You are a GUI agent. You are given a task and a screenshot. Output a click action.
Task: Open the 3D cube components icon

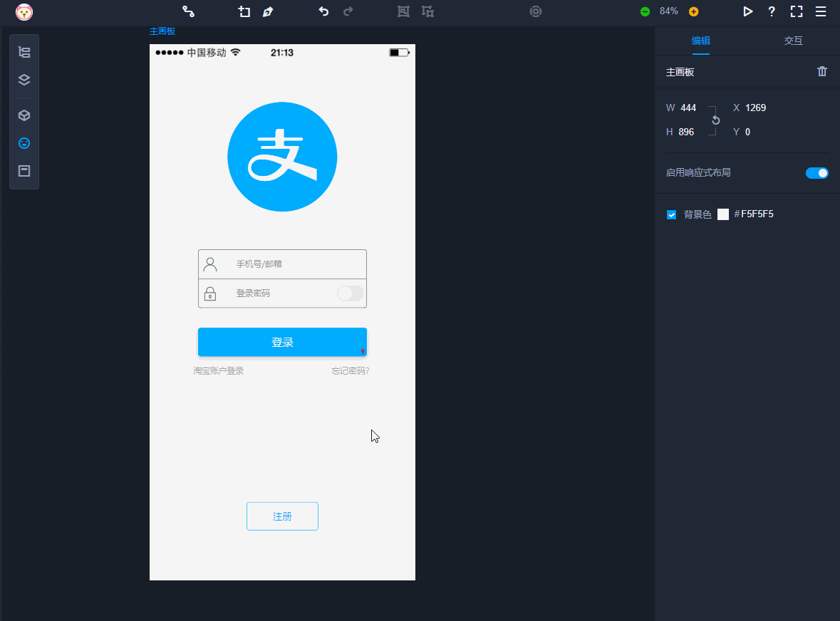24,115
